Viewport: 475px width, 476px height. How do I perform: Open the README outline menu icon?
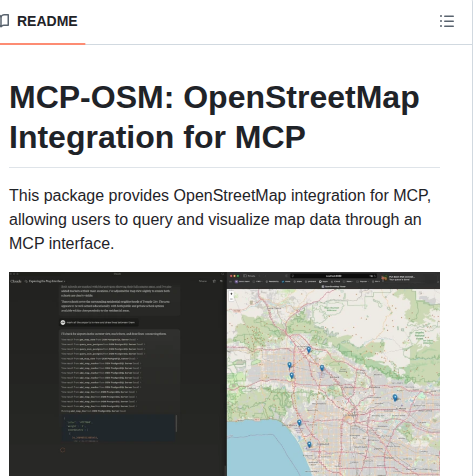coord(447,21)
